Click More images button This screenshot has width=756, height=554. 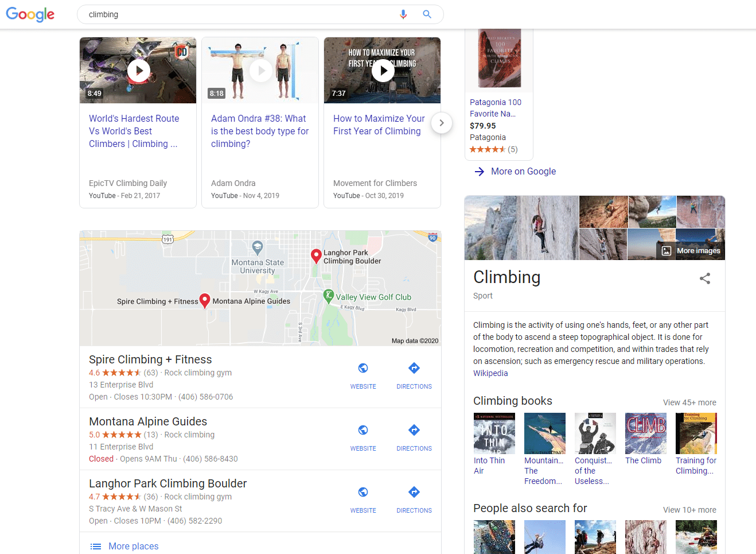pyautogui.click(x=691, y=251)
